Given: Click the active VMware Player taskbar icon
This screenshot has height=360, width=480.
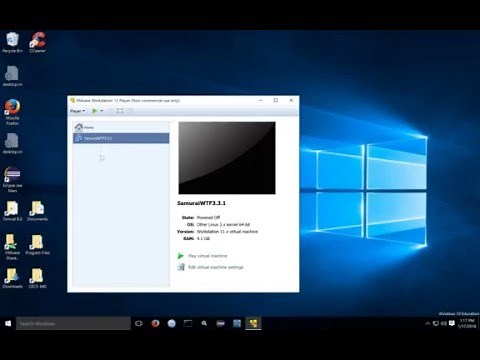Looking at the screenshot, I should click(x=253, y=323).
